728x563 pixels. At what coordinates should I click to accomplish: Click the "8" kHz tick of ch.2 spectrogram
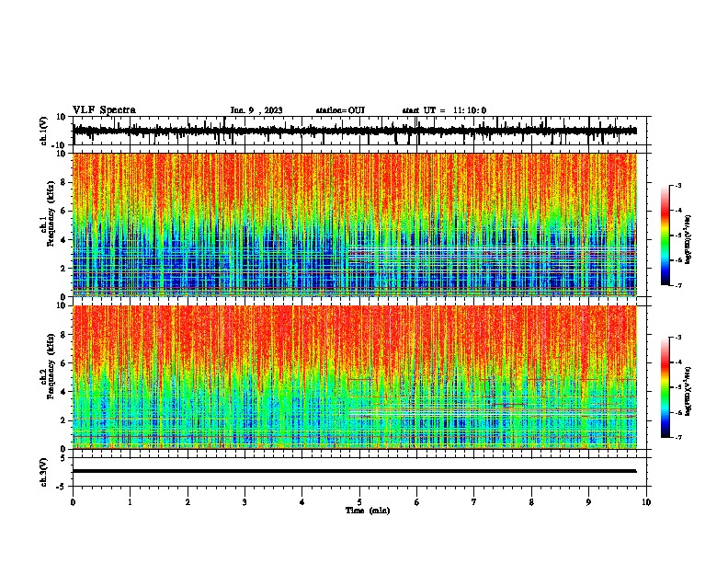tap(64, 335)
